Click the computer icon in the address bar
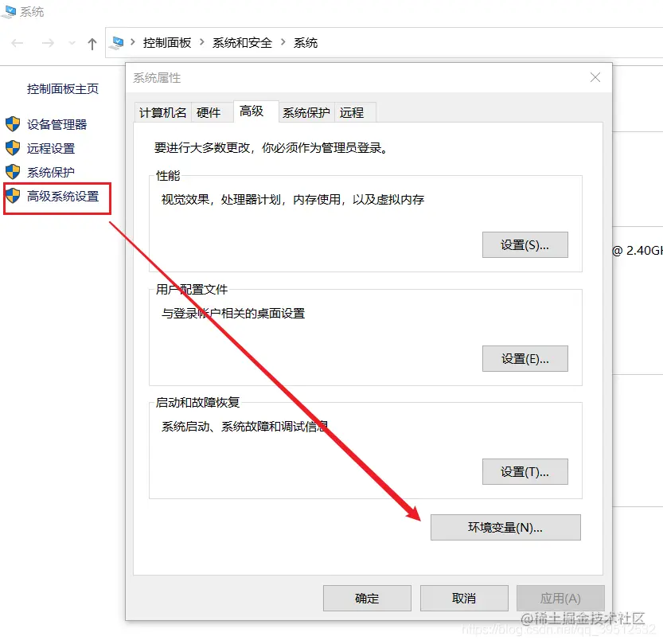This screenshot has width=663, height=644. (117, 43)
